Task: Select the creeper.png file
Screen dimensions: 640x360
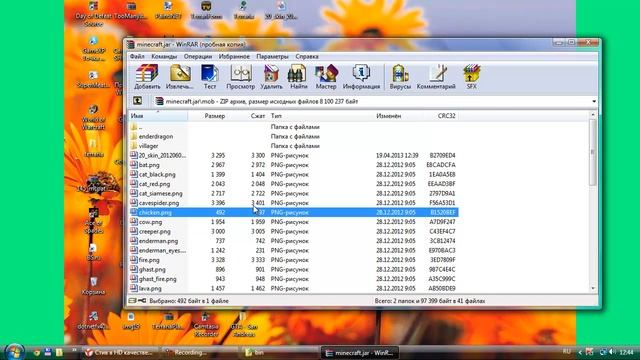Action: tap(294, 231)
